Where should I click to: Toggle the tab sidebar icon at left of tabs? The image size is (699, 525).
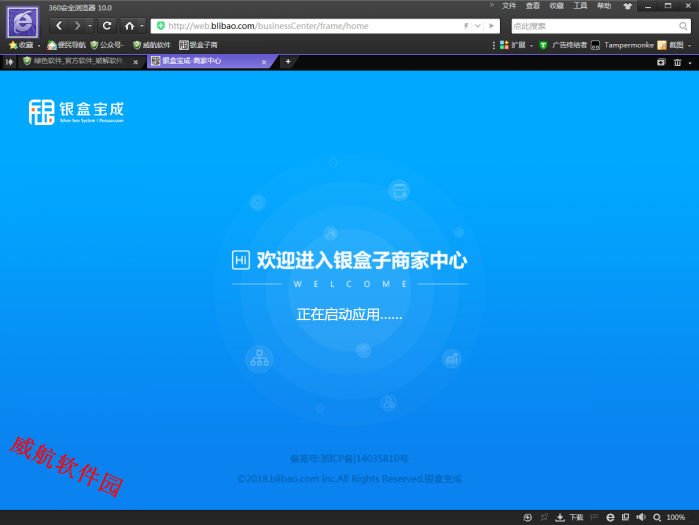[9, 62]
